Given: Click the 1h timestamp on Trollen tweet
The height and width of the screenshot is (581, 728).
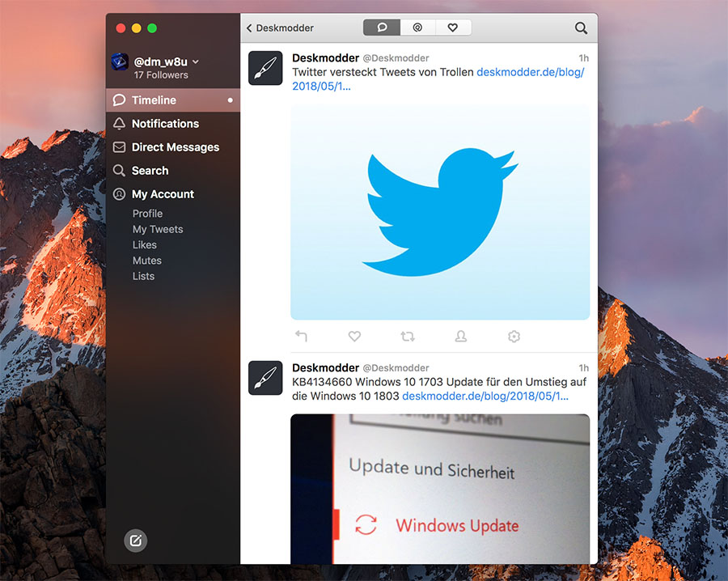Looking at the screenshot, I should tap(583, 58).
